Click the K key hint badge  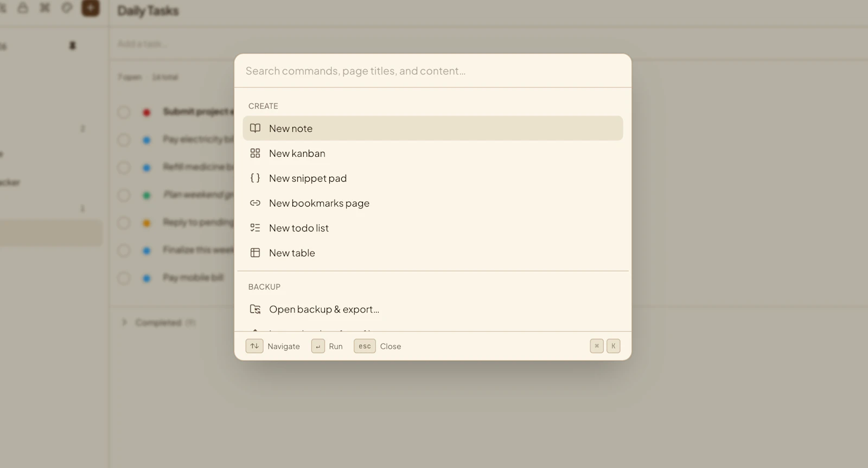pos(614,346)
